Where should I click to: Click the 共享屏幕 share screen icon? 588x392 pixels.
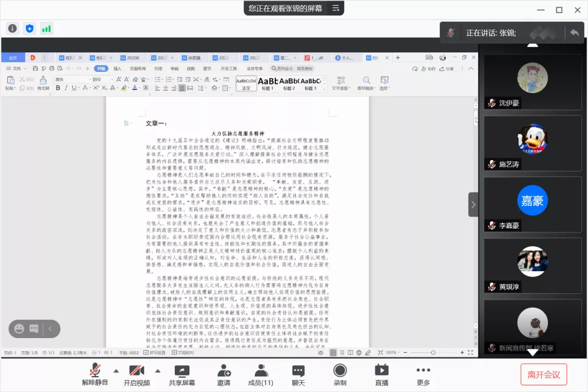click(x=182, y=375)
